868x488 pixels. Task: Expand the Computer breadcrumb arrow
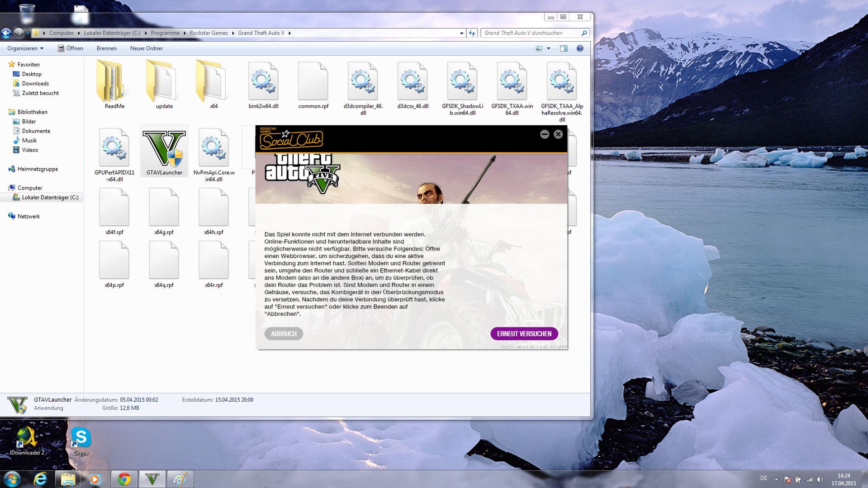(79, 33)
